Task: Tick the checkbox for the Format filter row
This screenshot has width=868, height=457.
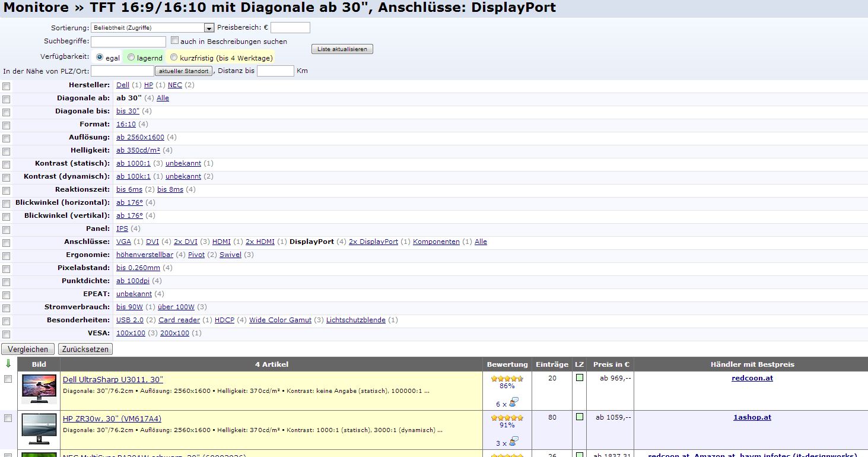Action: 7,125
